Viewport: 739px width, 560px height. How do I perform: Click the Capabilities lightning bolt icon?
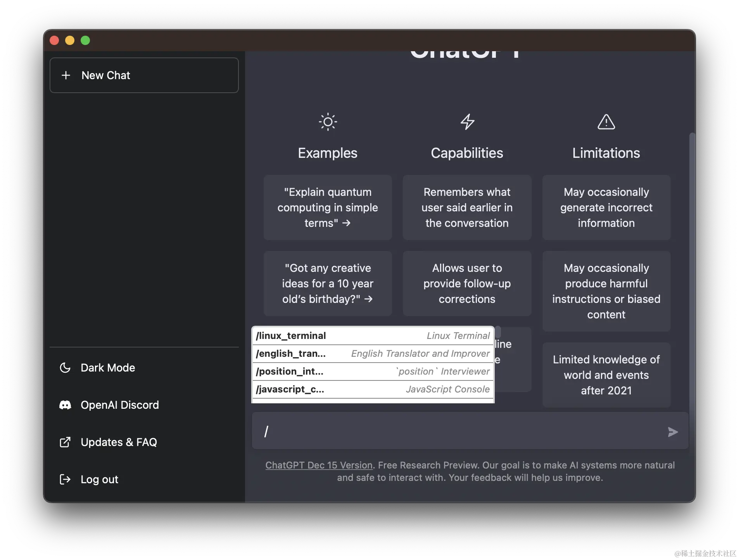tap(467, 122)
